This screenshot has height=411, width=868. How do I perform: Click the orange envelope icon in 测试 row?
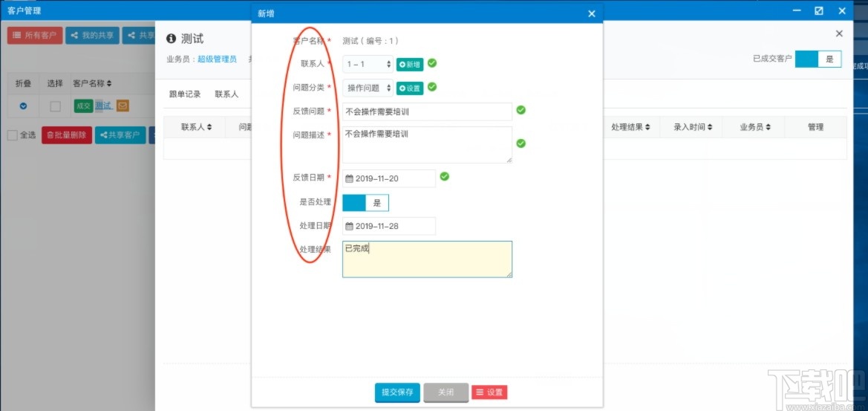pyautogui.click(x=123, y=106)
